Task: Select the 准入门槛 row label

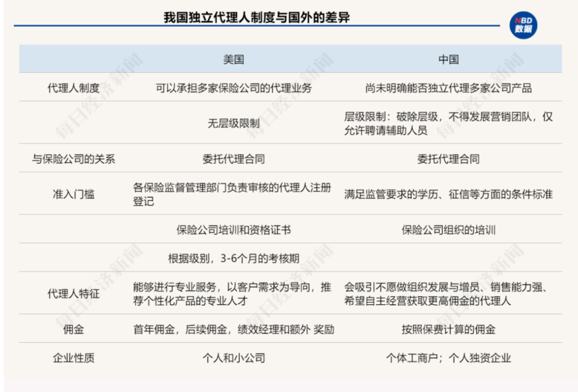Action: 73,194
